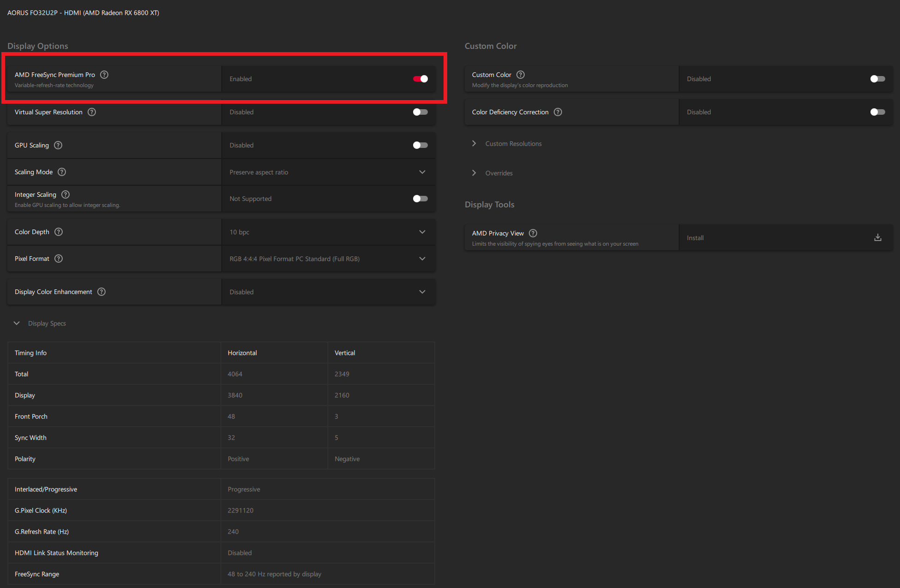Enable the Virtual Super Resolution toggle
The height and width of the screenshot is (588, 900).
pyautogui.click(x=420, y=112)
